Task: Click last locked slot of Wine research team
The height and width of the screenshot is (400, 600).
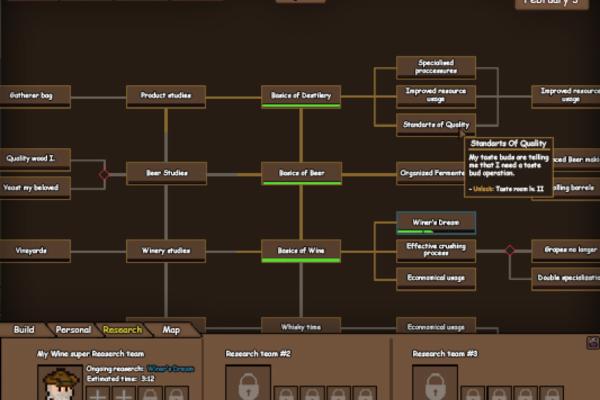Action: (176, 393)
